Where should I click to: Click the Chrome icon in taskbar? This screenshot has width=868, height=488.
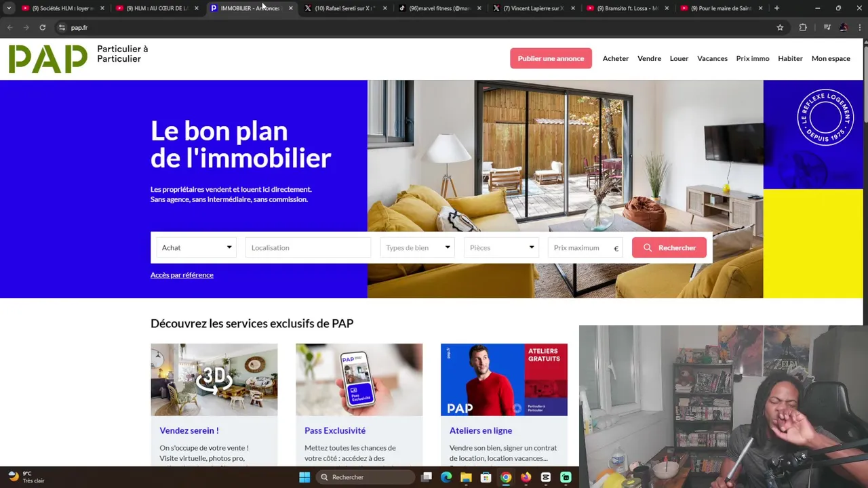(x=506, y=477)
